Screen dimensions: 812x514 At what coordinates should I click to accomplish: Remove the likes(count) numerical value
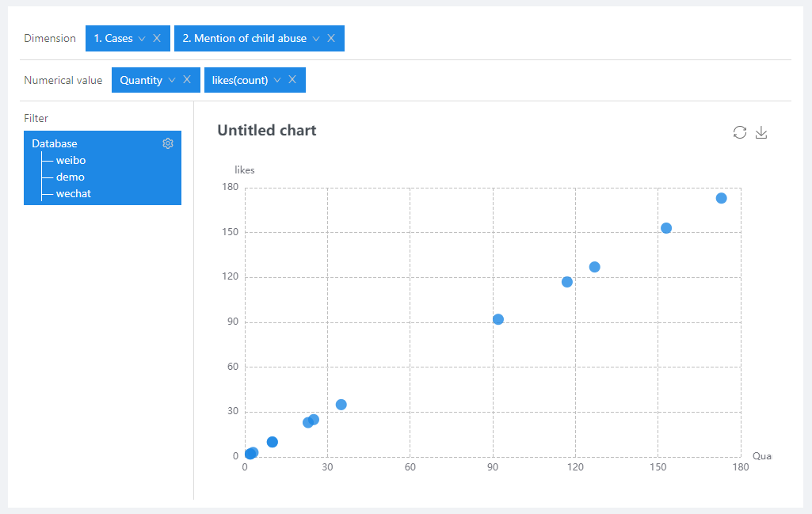point(292,79)
